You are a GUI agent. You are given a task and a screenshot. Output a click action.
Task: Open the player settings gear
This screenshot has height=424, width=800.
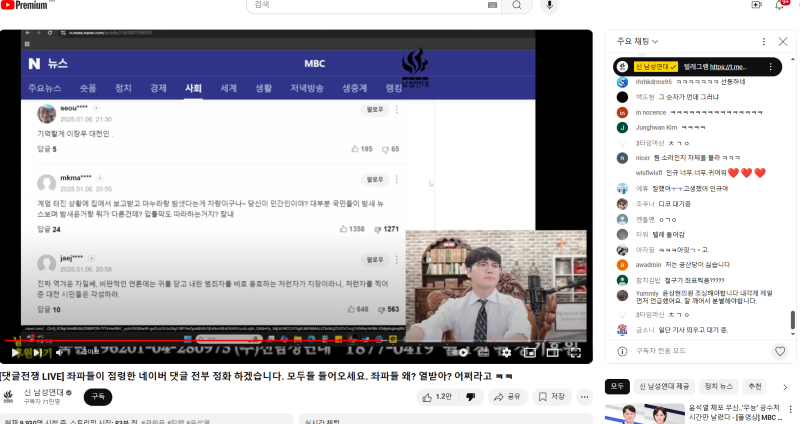[506, 352]
